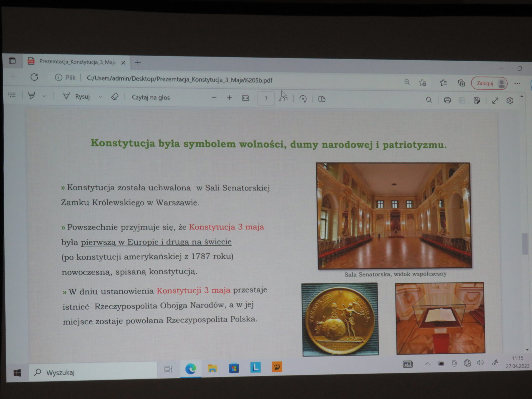This screenshot has height=399, width=532.
Task: Open File Explorer from the taskbar
Action: pos(212,368)
